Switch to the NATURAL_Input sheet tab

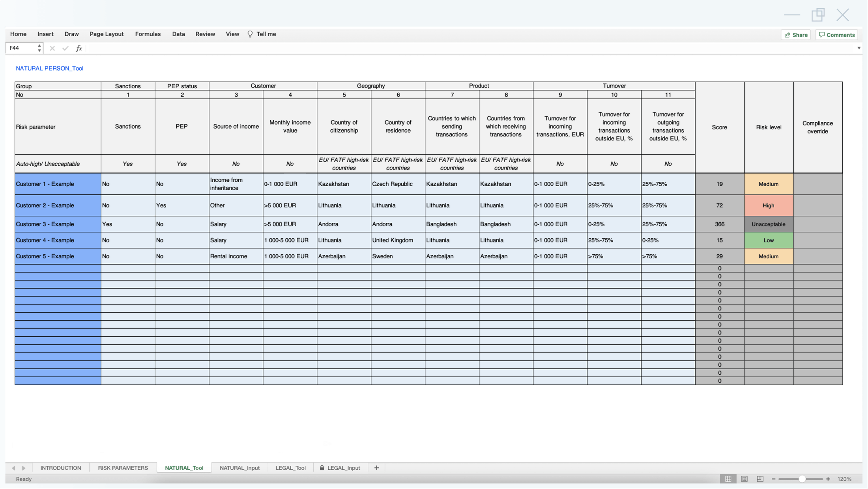[x=239, y=468]
